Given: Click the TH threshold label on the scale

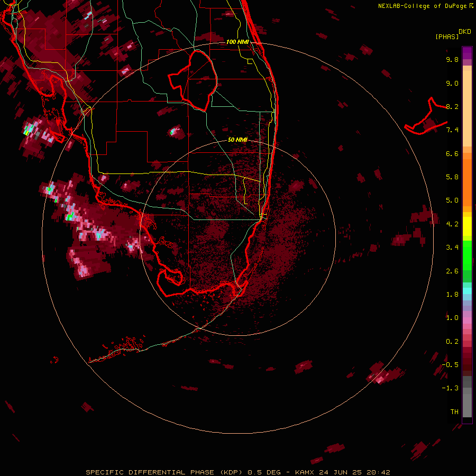Looking at the screenshot, I should pyautogui.click(x=454, y=412).
